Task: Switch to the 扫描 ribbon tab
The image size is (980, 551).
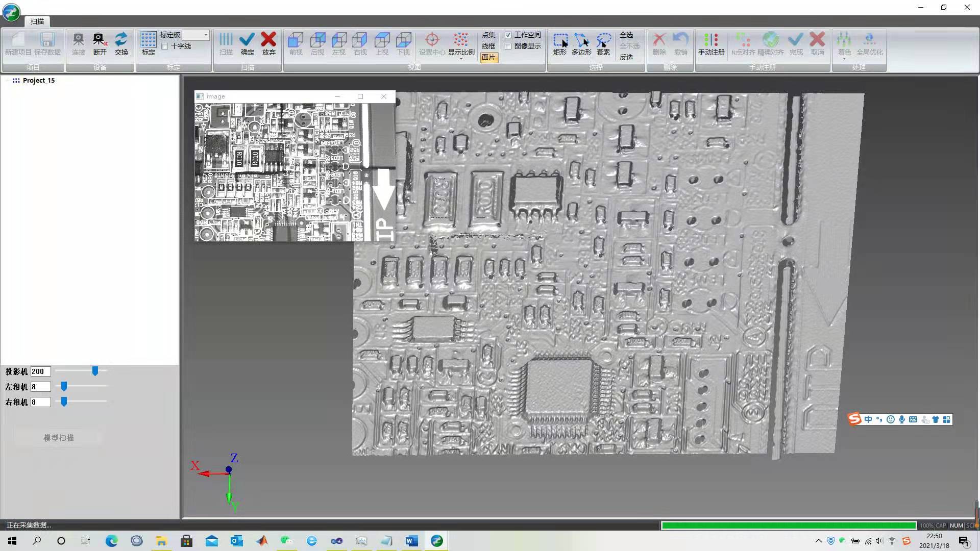Action: 37,21
